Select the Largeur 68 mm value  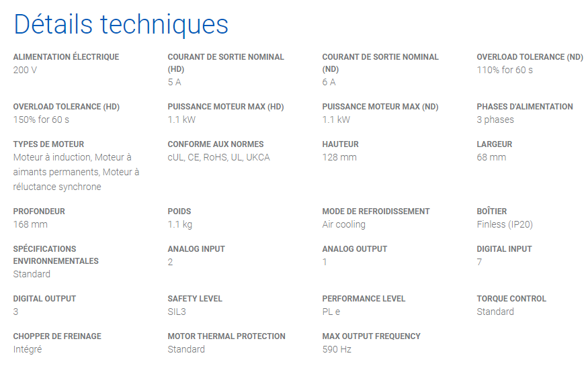coord(491,157)
